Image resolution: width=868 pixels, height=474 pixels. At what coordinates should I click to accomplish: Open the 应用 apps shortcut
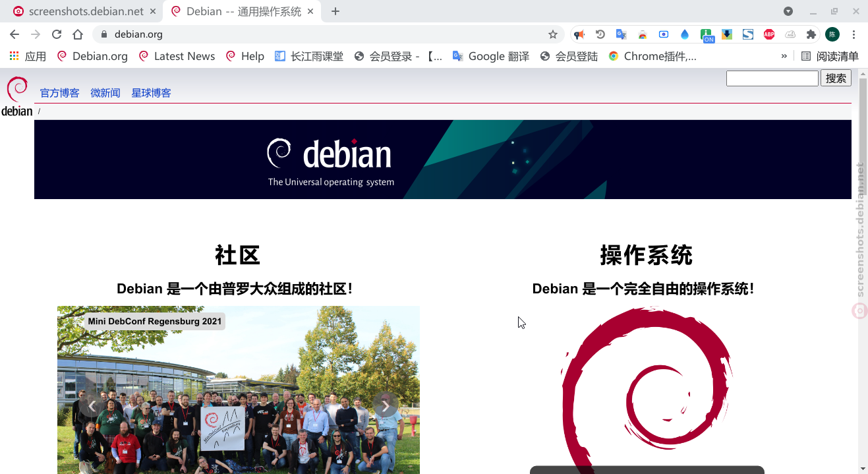tap(28, 56)
